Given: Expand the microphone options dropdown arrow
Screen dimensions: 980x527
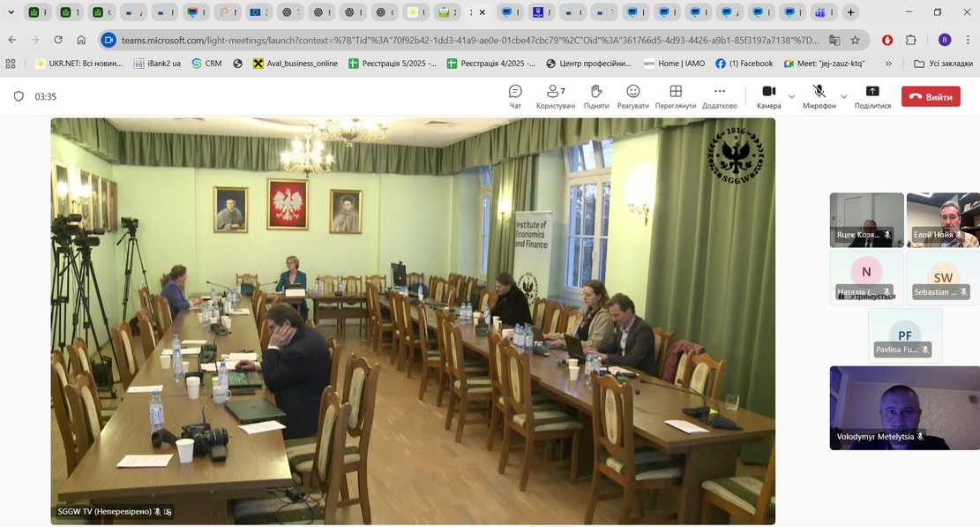Looking at the screenshot, I should (843, 97).
